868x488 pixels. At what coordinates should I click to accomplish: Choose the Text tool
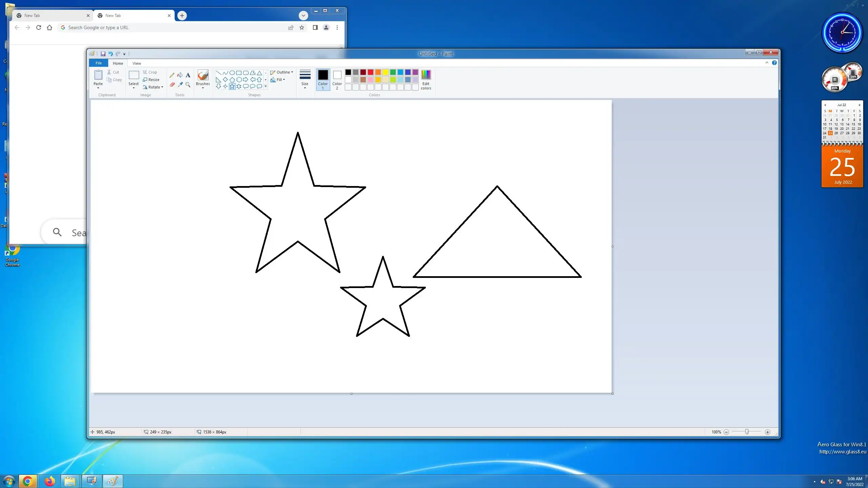[x=188, y=75]
